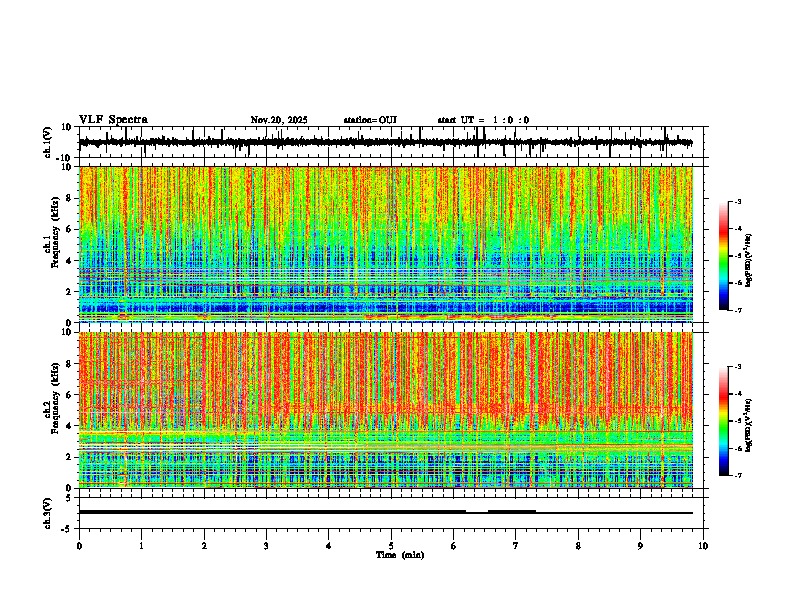Viewport: 792px width, 612px height.
Task: Click time axis tick label "3"
Action: click(266, 546)
